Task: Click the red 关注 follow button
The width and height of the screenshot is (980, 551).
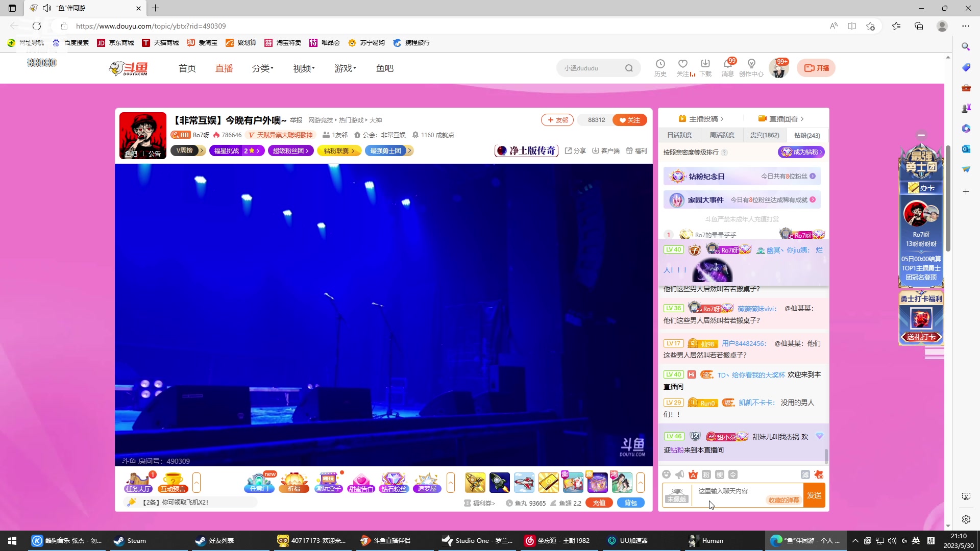Action: point(629,119)
